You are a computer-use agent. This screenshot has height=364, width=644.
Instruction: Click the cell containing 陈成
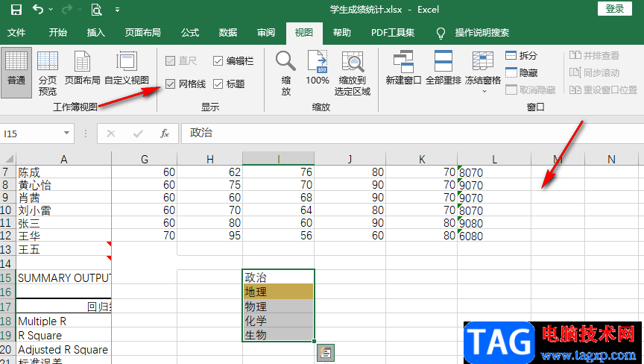pyautogui.click(x=63, y=172)
